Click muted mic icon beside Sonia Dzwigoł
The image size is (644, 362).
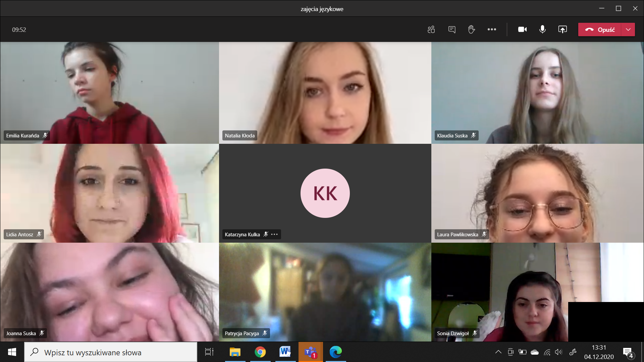pos(475,333)
